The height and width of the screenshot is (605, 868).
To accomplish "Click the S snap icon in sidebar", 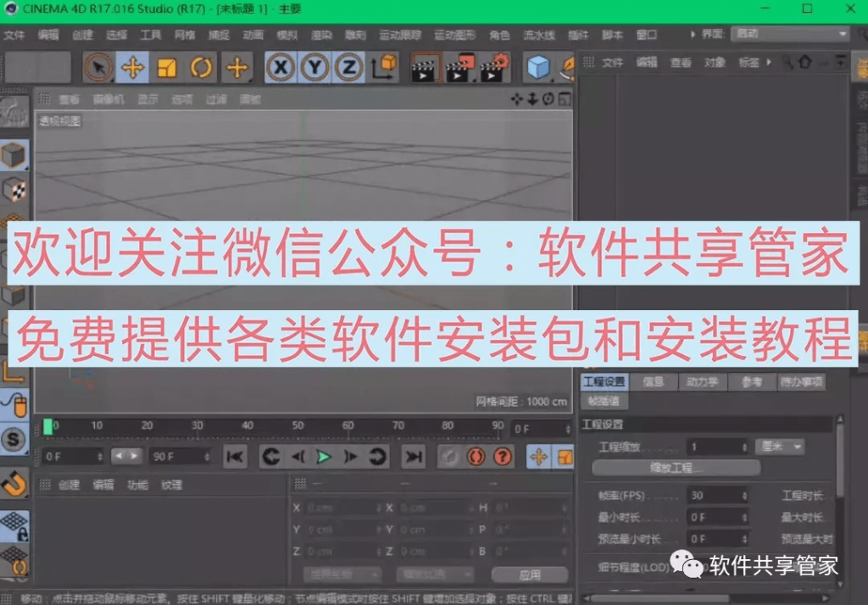I will (x=14, y=440).
